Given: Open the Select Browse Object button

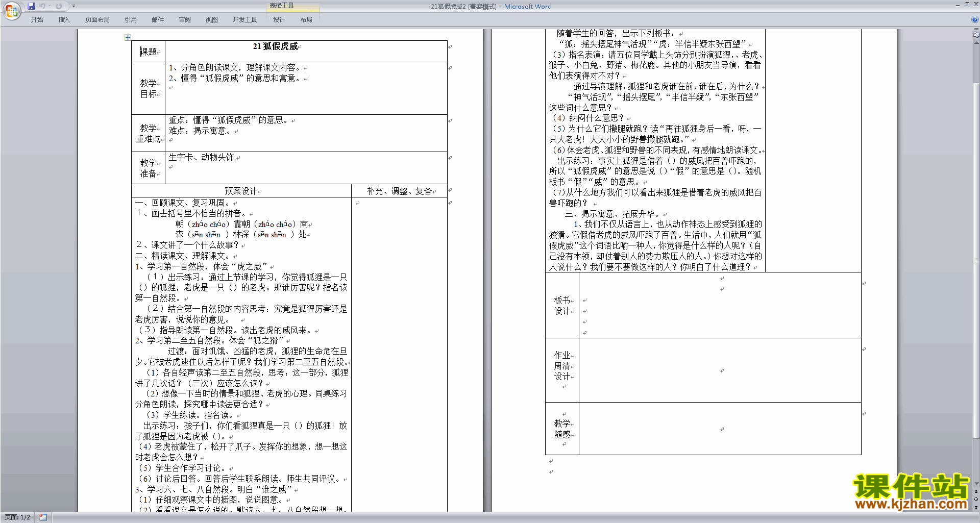Looking at the screenshot, I should [976, 500].
